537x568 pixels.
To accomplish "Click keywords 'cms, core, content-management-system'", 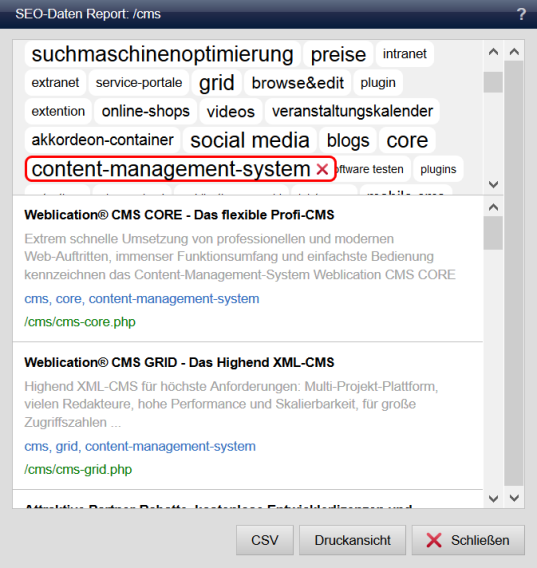I will click(x=142, y=298).
